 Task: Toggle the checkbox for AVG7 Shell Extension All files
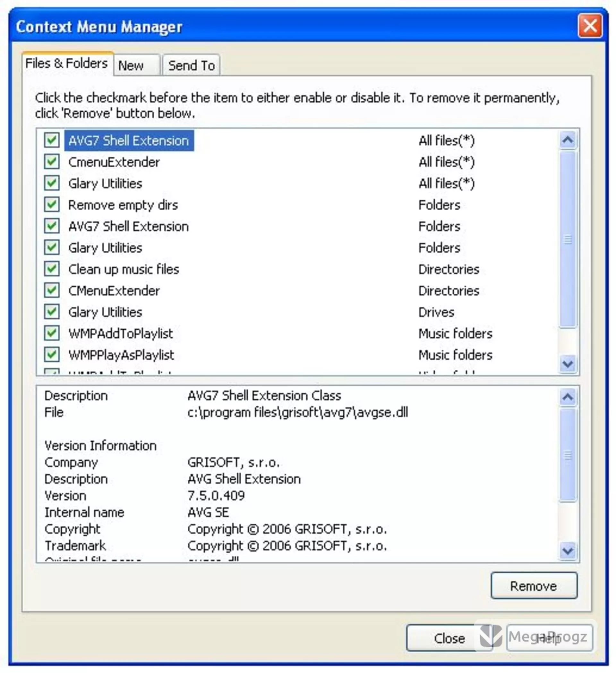click(x=52, y=140)
